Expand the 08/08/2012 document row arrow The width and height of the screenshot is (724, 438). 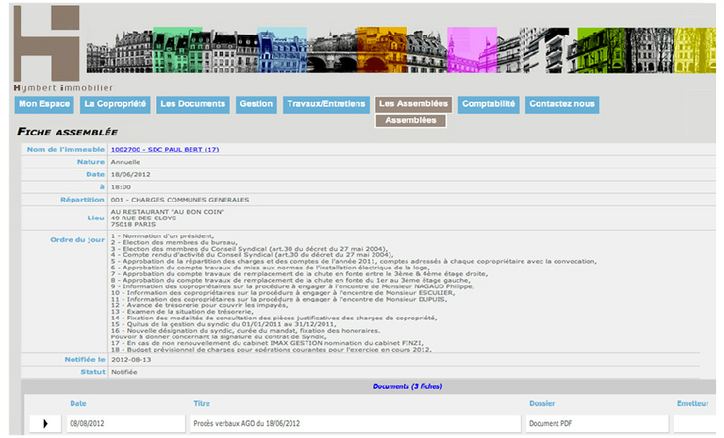click(x=45, y=423)
